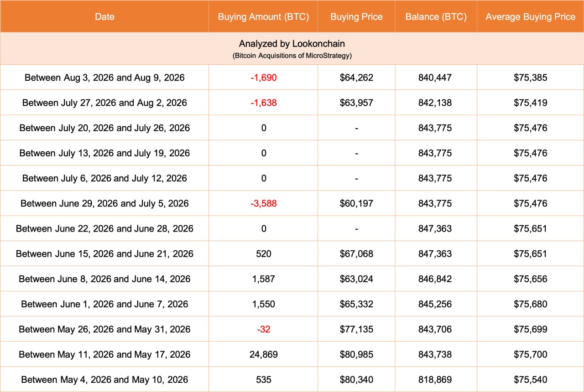Select the "Between May 4, 2026 and May 10, 2026" date cell
Screen dimensions: 584x392
click(x=104, y=379)
